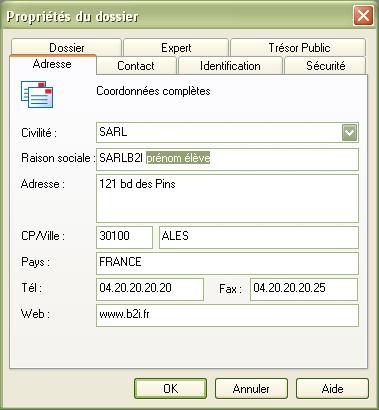Image resolution: width=379 pixels, height=410 pixels.
Task: Expand the Civilité dropdown arrow
Action: (x=349, y=133)
